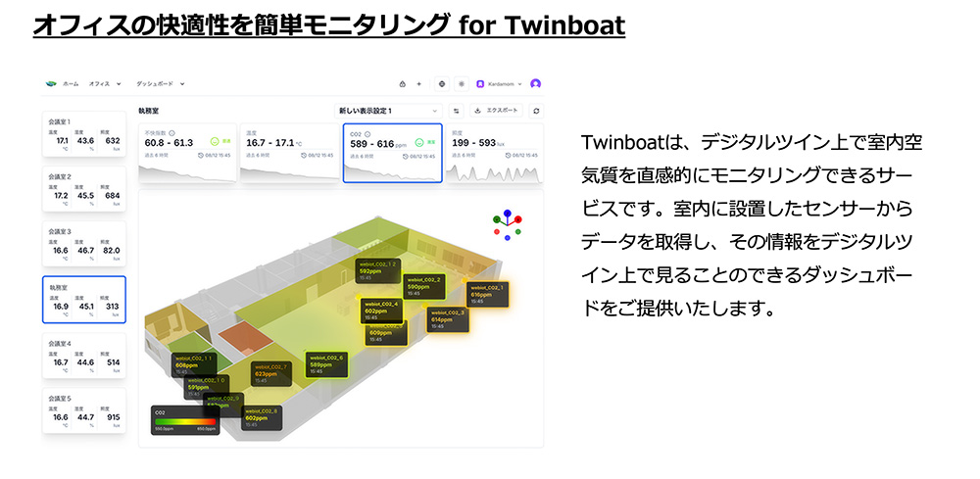Open the globe language icon
Viewport: 980px width, 479px height.
tap(442, 84)
